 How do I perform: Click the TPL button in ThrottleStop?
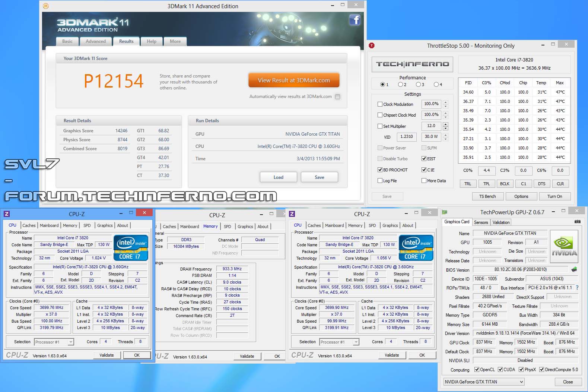coord(486,184)
